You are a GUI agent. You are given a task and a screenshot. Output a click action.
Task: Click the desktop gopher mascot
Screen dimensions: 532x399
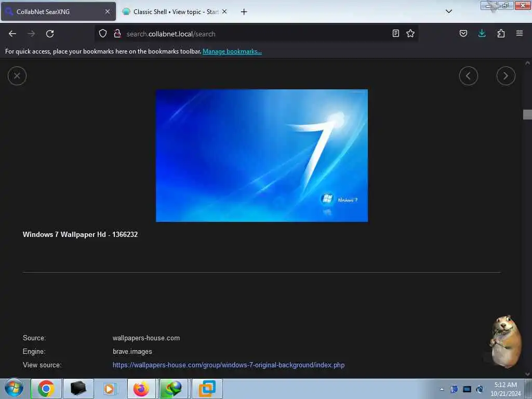coord(505,341)
